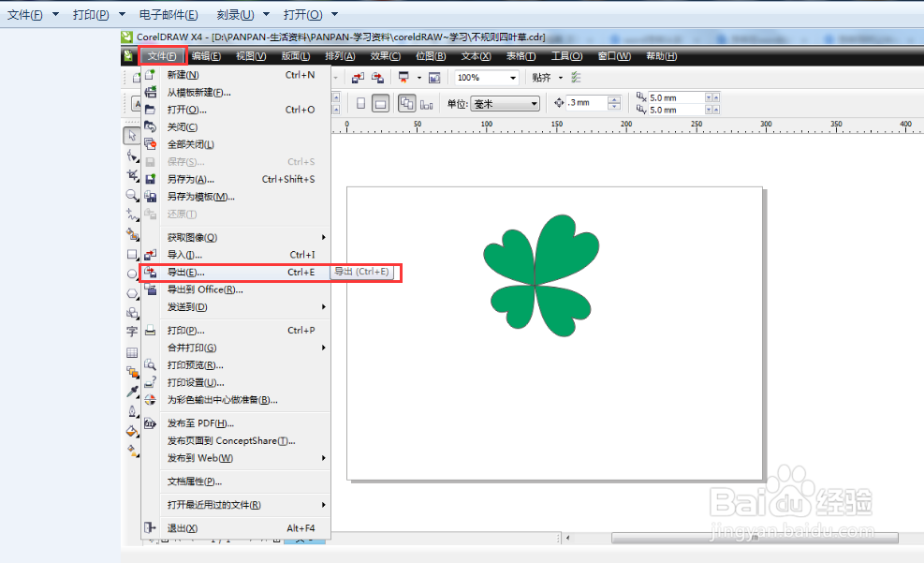Viewport: 924px width, 563px height.
Task: Set page to portrait orientation
Action: [x=360, y=104]
